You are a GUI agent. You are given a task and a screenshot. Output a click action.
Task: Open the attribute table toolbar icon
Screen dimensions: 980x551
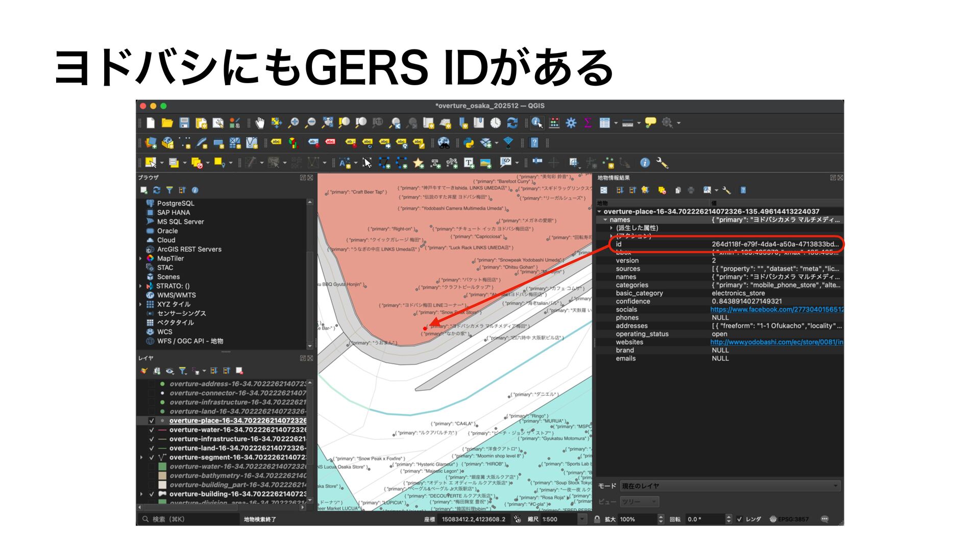point(605,123)
